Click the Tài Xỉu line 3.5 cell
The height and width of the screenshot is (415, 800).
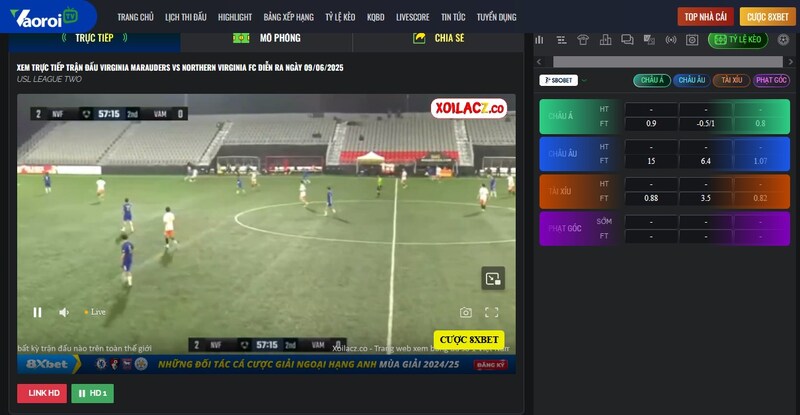(706, 199)
